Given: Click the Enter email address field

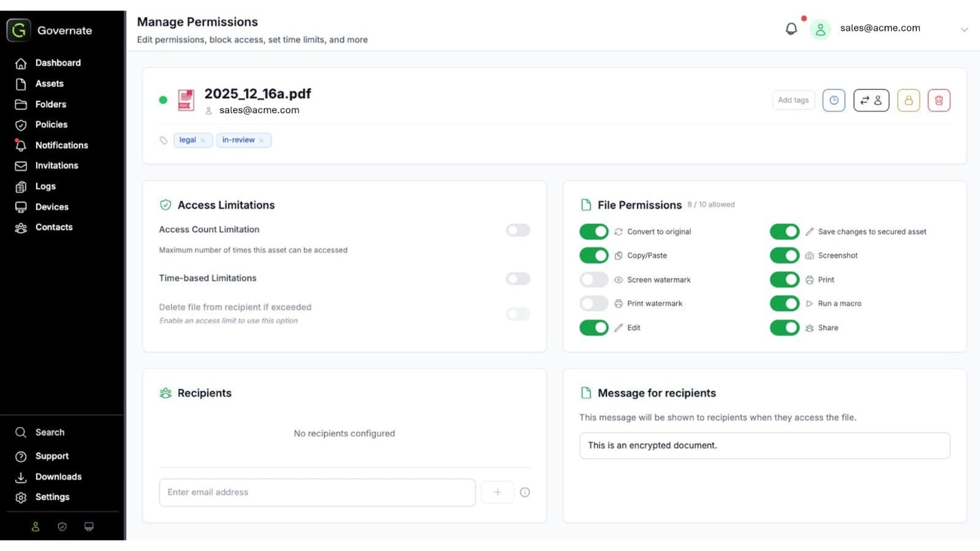Looking at the screenshot, I should tap(317, 492).
